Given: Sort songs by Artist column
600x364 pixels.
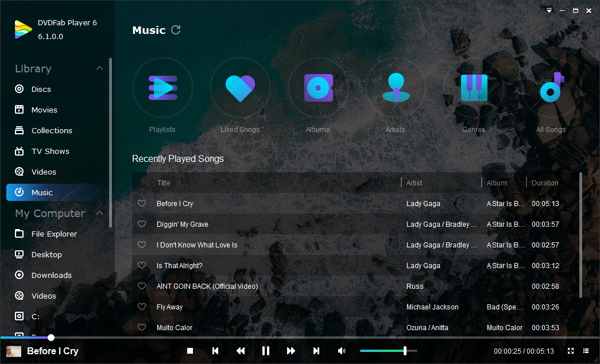Looking at the screenshot, I should (414, 183).
